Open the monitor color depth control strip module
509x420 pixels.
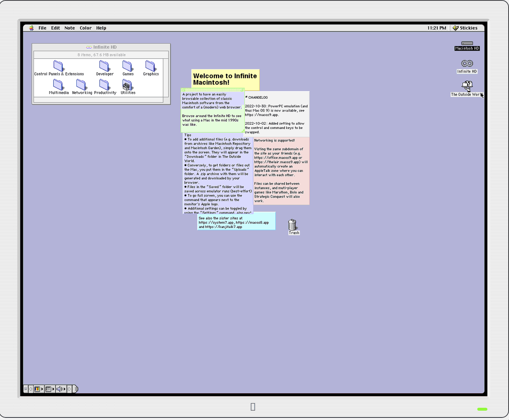tap(39, 389)
